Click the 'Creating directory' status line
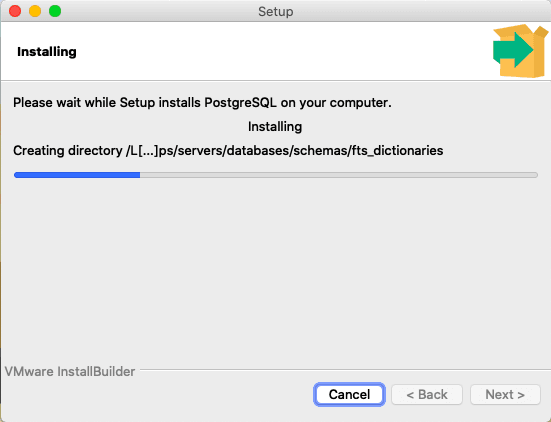Viewport: 551px width, 422px height. coord(228,151)
